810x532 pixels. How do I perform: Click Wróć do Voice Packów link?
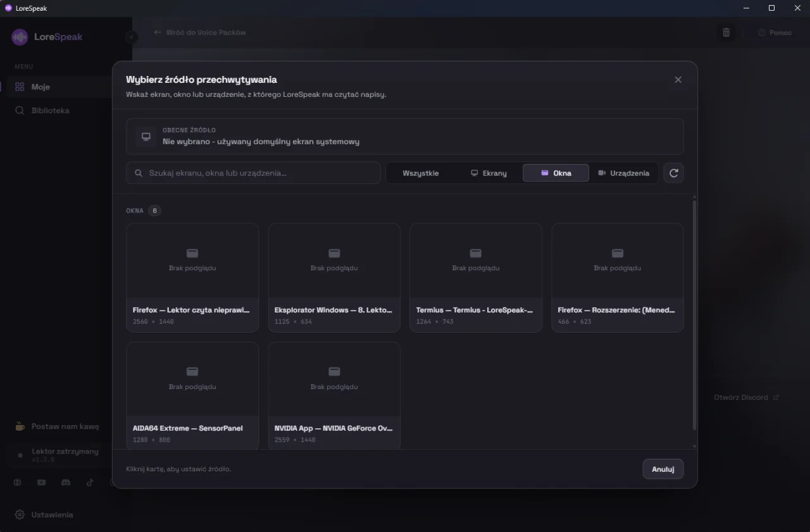click(200, 32)
